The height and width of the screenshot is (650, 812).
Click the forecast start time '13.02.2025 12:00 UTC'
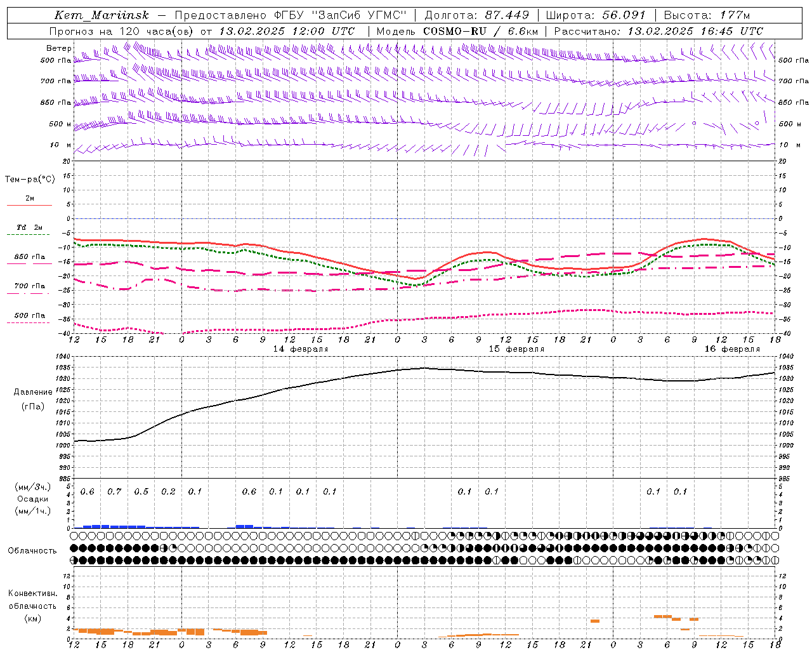pyautogui.click(x=287, y=31)
